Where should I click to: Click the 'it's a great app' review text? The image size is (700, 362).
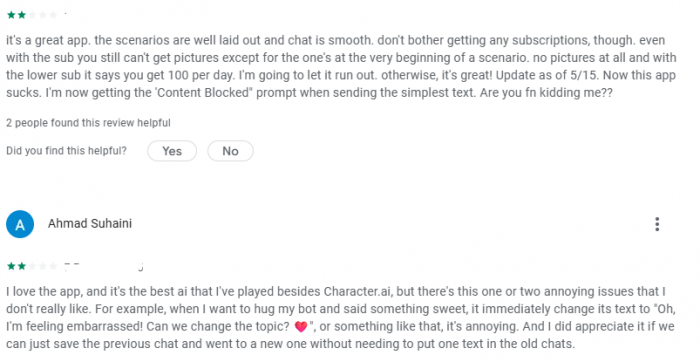tap(341, 67)
